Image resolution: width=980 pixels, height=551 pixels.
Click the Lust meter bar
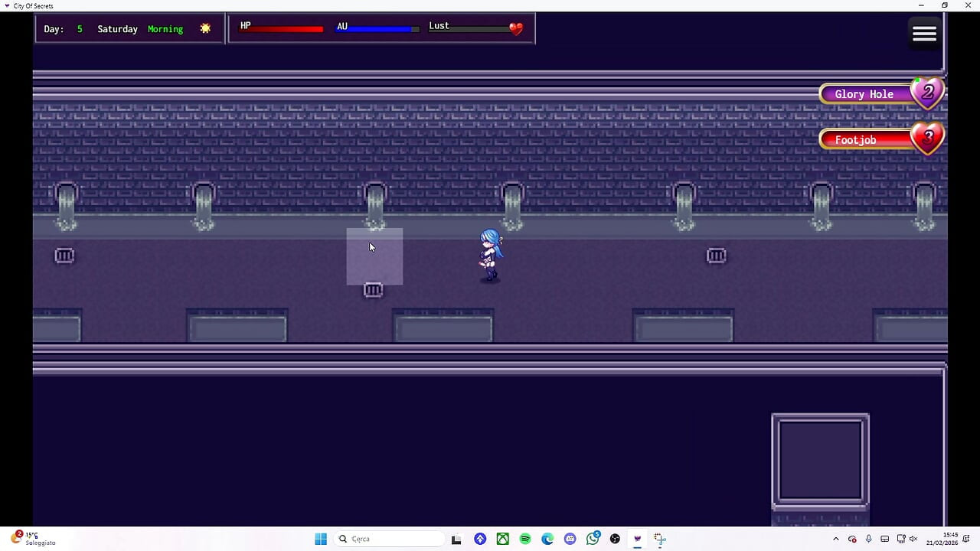[474, 29]
